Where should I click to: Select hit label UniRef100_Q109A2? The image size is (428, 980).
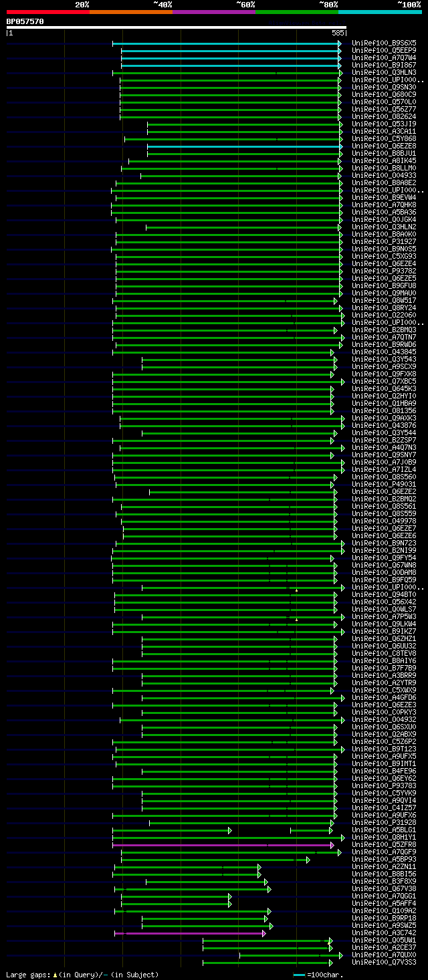(384, 910)
